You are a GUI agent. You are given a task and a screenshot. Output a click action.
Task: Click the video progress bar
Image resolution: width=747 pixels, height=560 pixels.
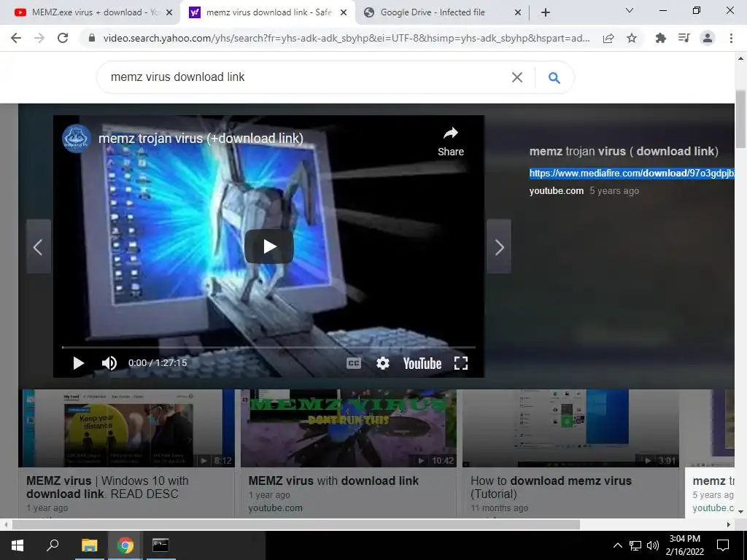pyautogui.click(x=268, y=347)
